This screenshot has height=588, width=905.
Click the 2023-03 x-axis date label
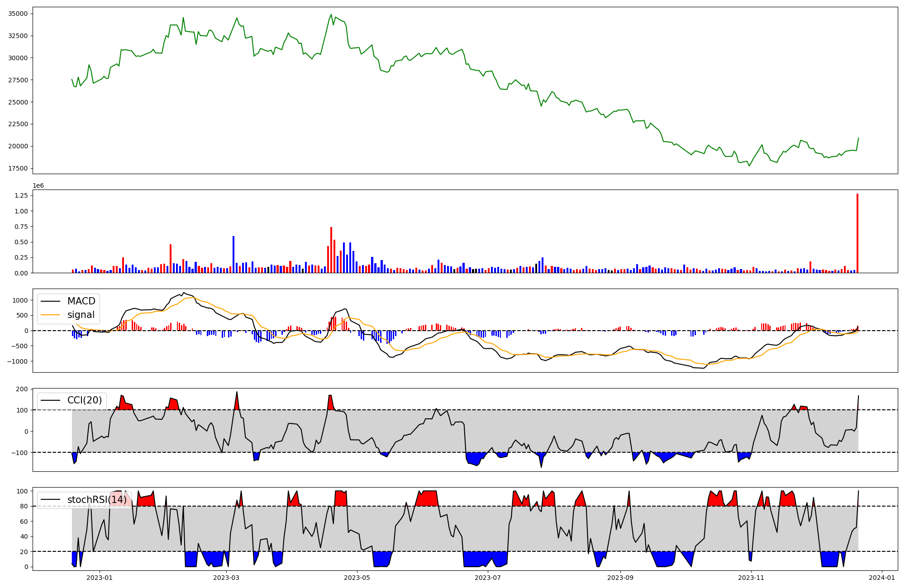click(x=226, y=578)
